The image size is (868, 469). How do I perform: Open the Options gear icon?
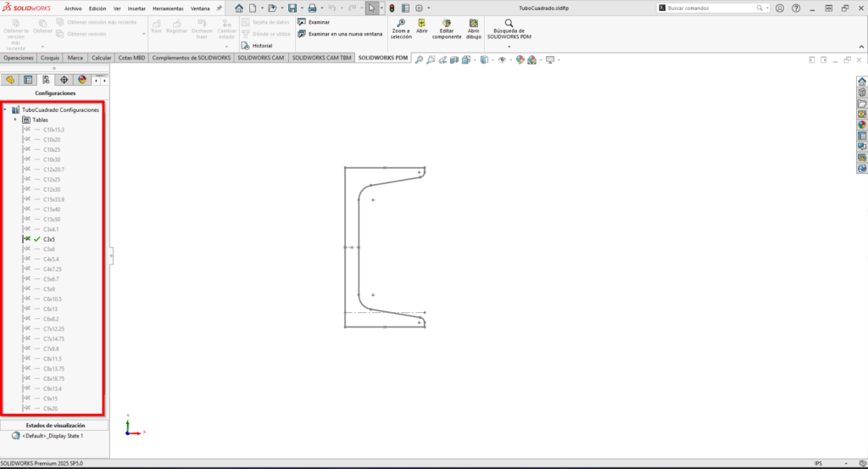419,8
